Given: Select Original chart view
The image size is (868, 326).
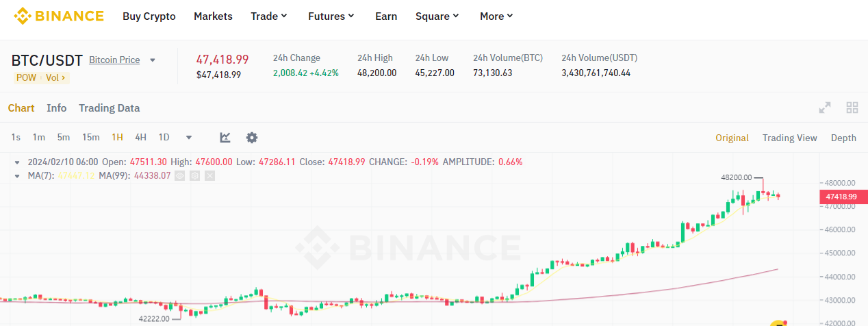Looking at the screenshot, I should point(732,138).
